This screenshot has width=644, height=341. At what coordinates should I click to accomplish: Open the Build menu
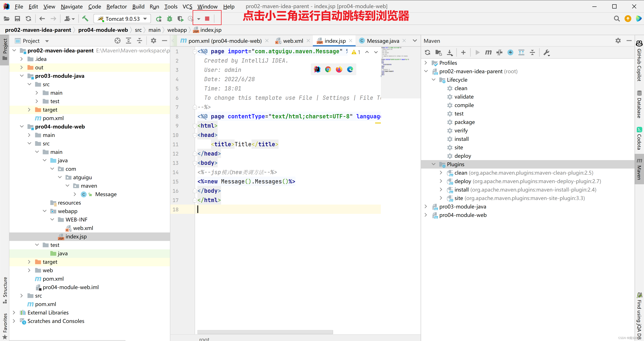139,6
